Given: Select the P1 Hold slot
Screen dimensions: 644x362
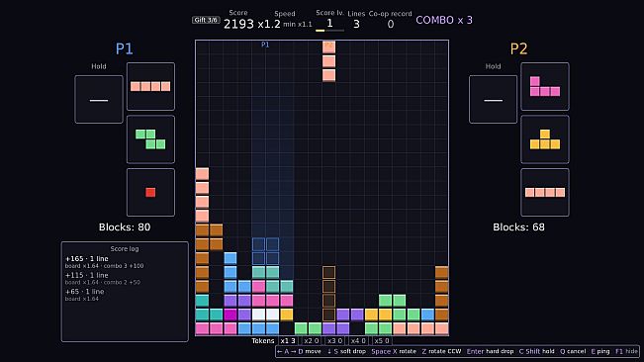Looking at the screenshot, I should 99,99.
